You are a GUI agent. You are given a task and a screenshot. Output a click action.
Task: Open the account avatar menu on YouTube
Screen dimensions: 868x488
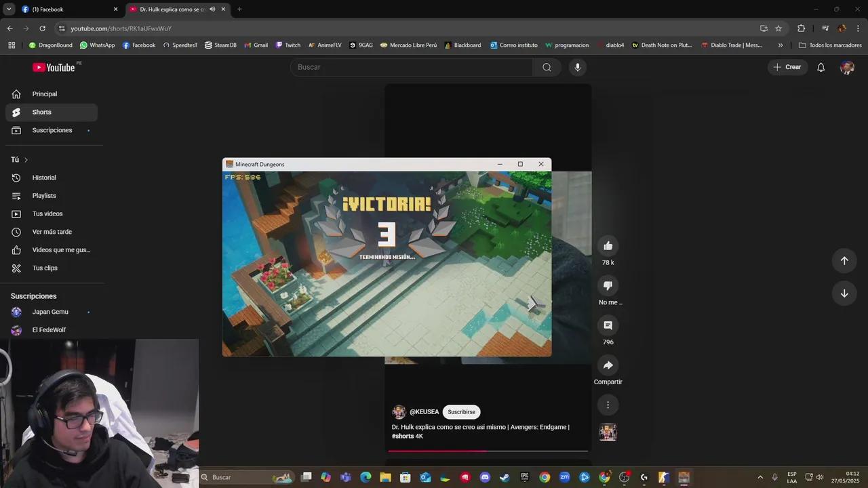coord(847,67)
